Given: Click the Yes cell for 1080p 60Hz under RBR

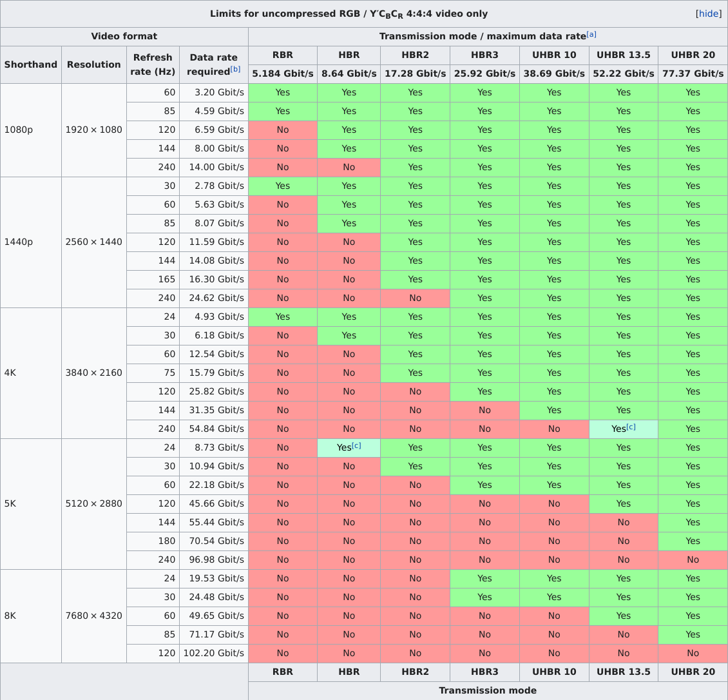Looking at the screenshot, I should pos(283,92).
